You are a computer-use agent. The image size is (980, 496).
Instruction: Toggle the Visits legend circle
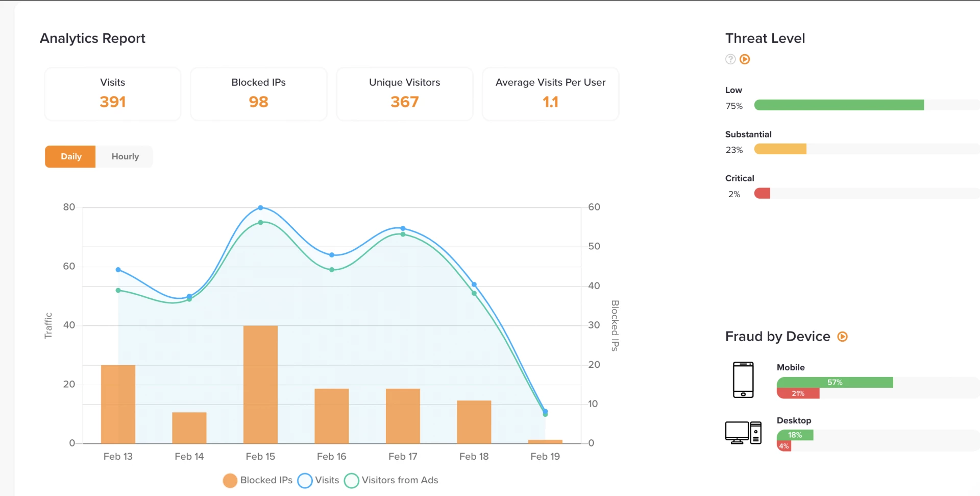(x=305, y=481)
